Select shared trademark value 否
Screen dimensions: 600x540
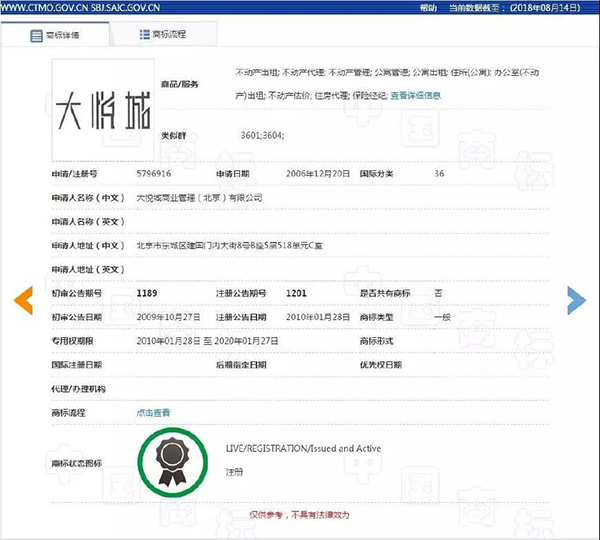click(x=438, y=294)
